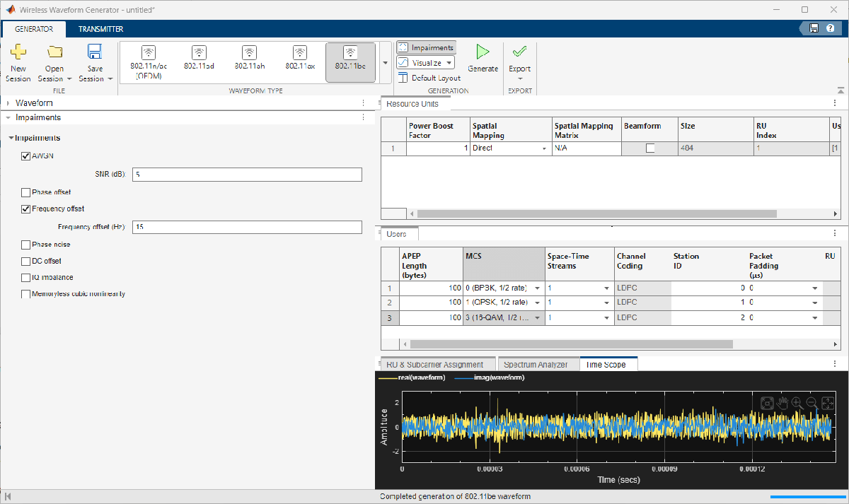The width and height of the screenshot is (849, 504).
Task: Click the Open Session icon
Action: tap(54, 60)
